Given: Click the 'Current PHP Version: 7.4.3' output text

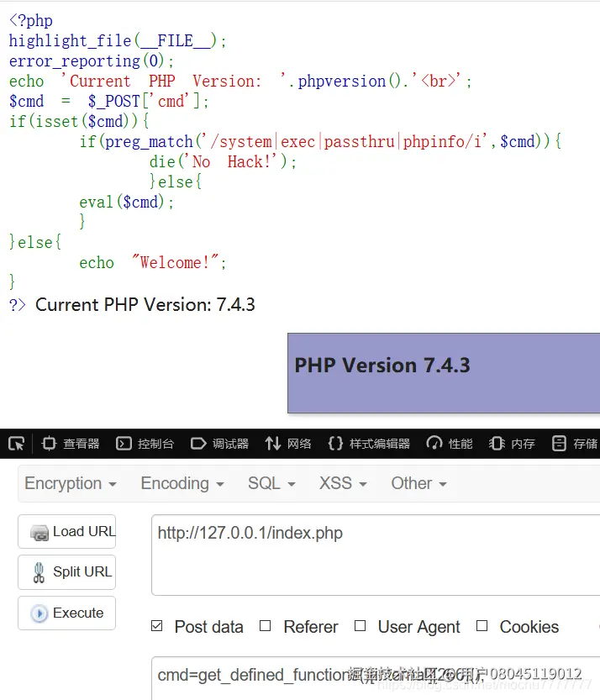Looking at the screenshot, I should pyautogui.click(x=145, y=305).
